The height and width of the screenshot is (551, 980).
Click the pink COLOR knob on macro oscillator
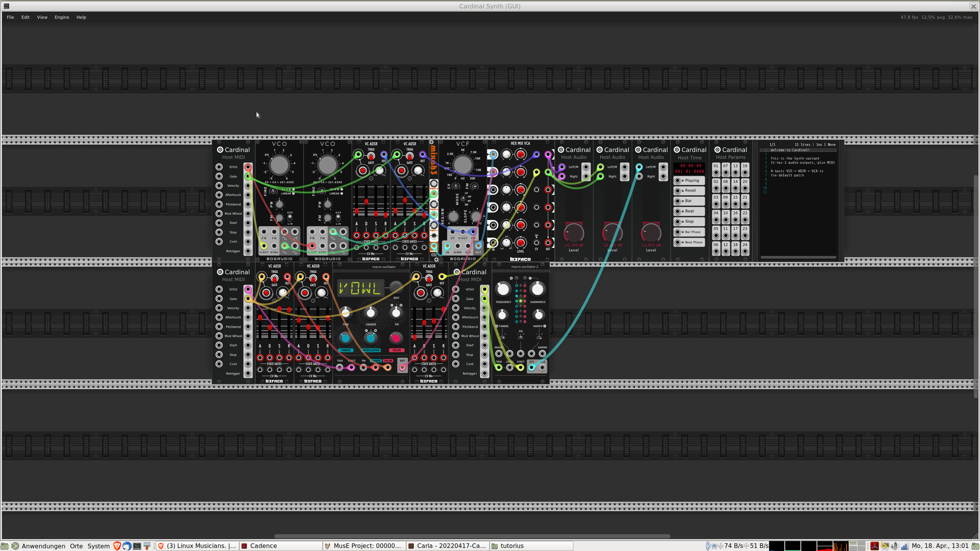pos(396,338)
